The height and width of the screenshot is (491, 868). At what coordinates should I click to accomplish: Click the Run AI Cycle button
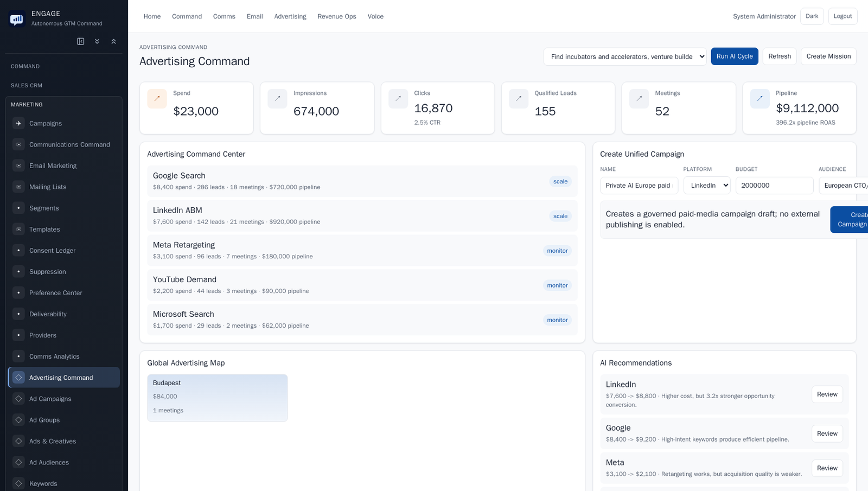[735, 56]
